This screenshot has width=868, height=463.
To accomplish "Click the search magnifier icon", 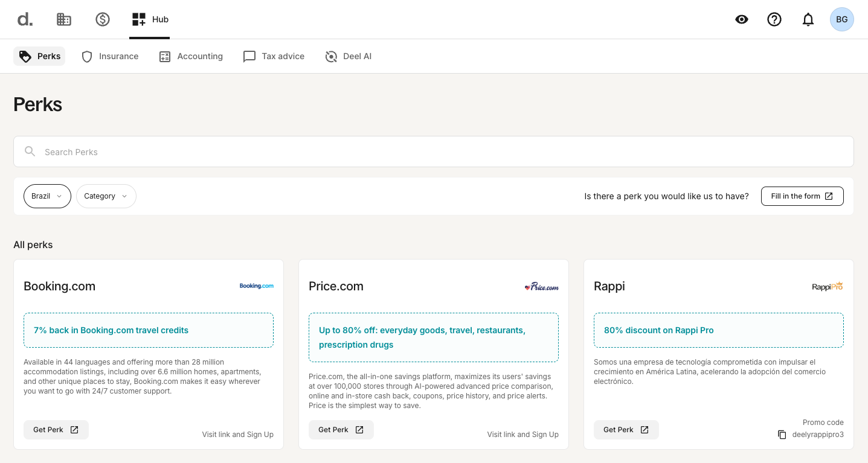I will 30,152.
